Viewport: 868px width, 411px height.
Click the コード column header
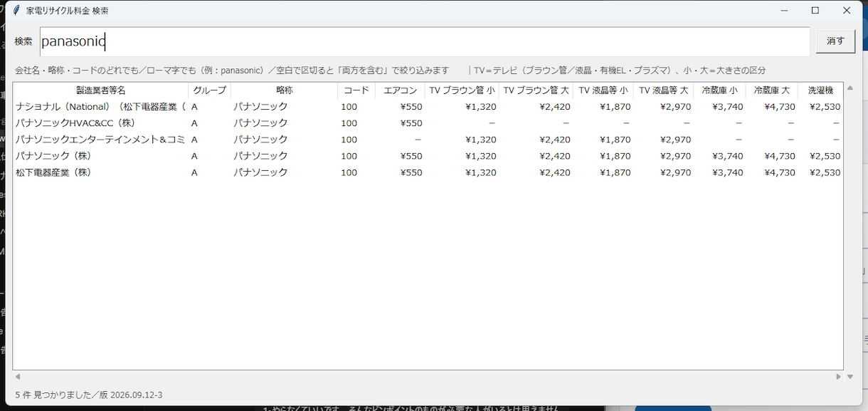tap(356, 90)
